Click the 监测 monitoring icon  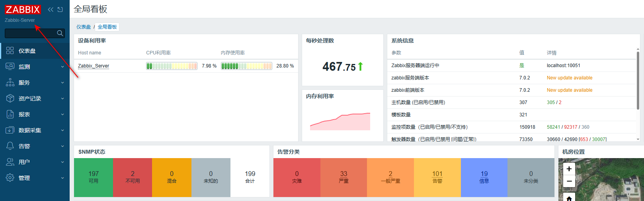tap(10, 67)
